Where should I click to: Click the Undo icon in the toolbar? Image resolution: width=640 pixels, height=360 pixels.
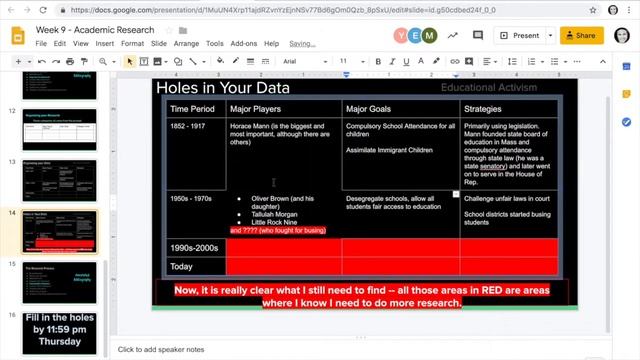pyautogui.click(x=42, y=62)
